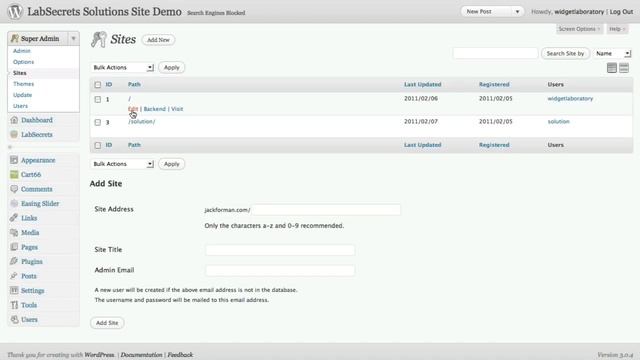Click the Comments bubble icon
This screenshot has width=640, height=360.
click(x=14, y=189)
